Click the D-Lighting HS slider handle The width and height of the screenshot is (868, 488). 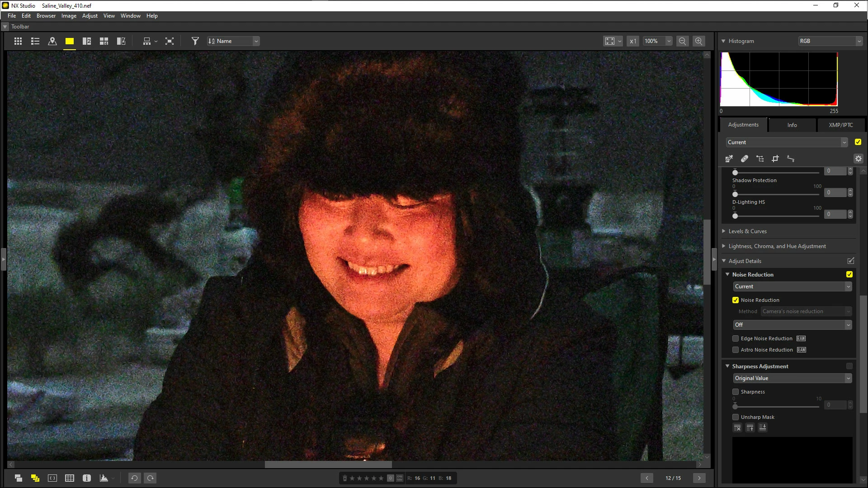(x=735, y=216)
